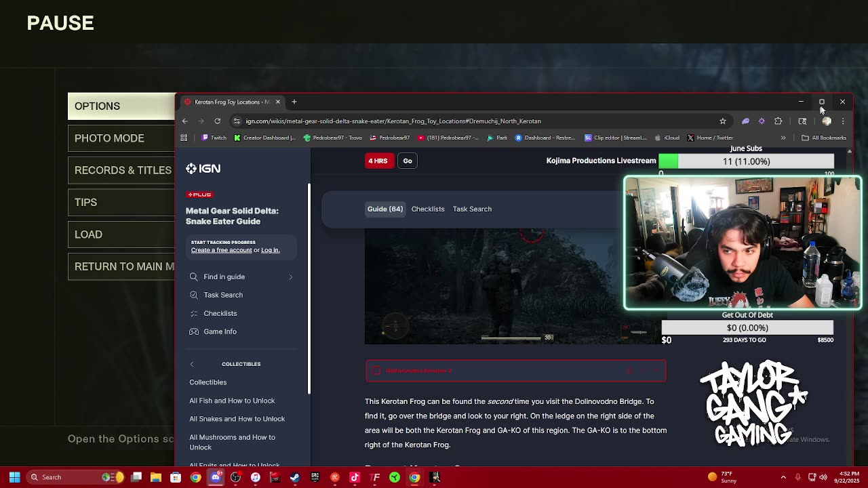The width and height of the screenshot is (868, 488).
Task: Open the Chrome profile avatar
Action: (827, 121)
